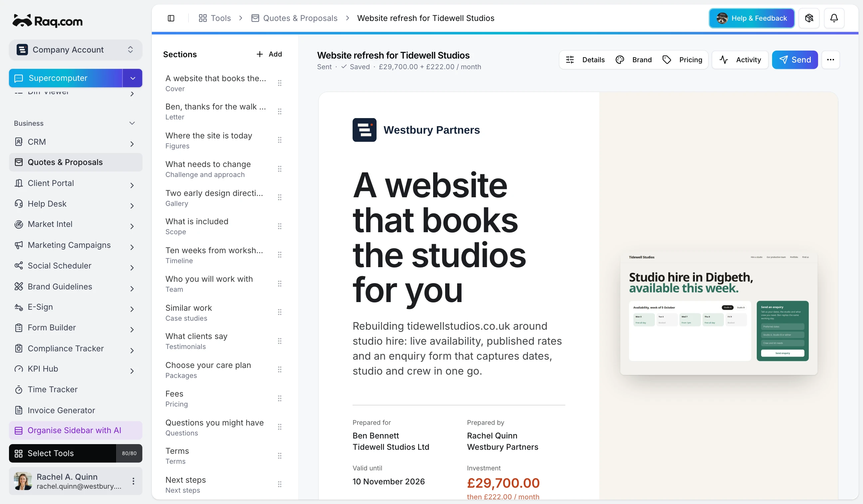Open the package box icon in header
Screen dimensions: 863x504
click(x=809, y=18)
